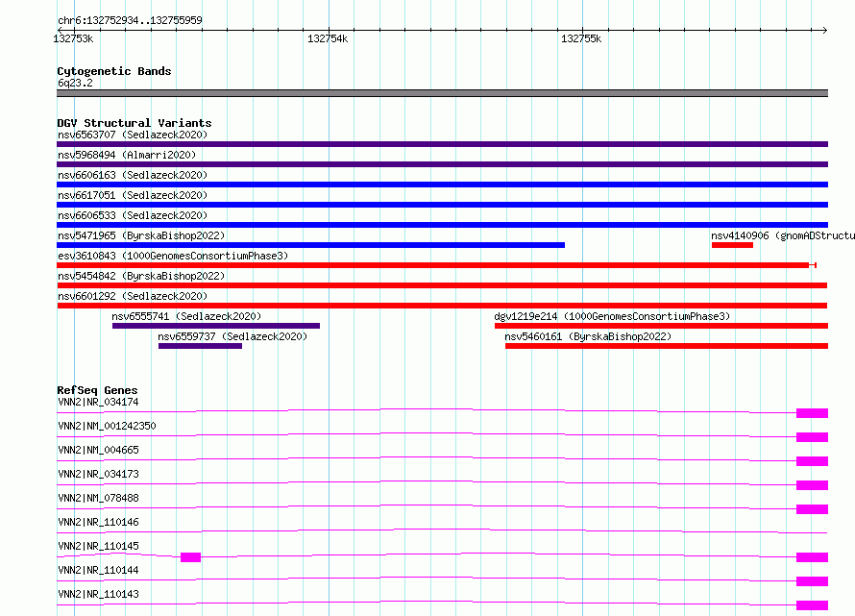Click the magenta exon of VNN2|NM_078488
Screen dimensions: 855x616
(812, 509)
